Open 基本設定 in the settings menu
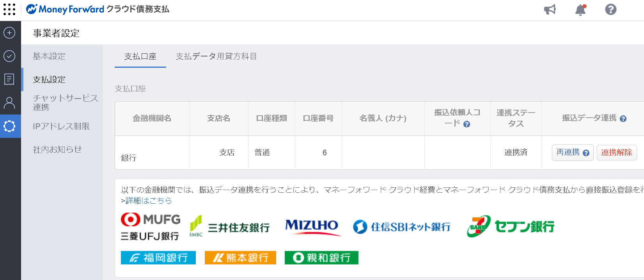 [49, 56]
